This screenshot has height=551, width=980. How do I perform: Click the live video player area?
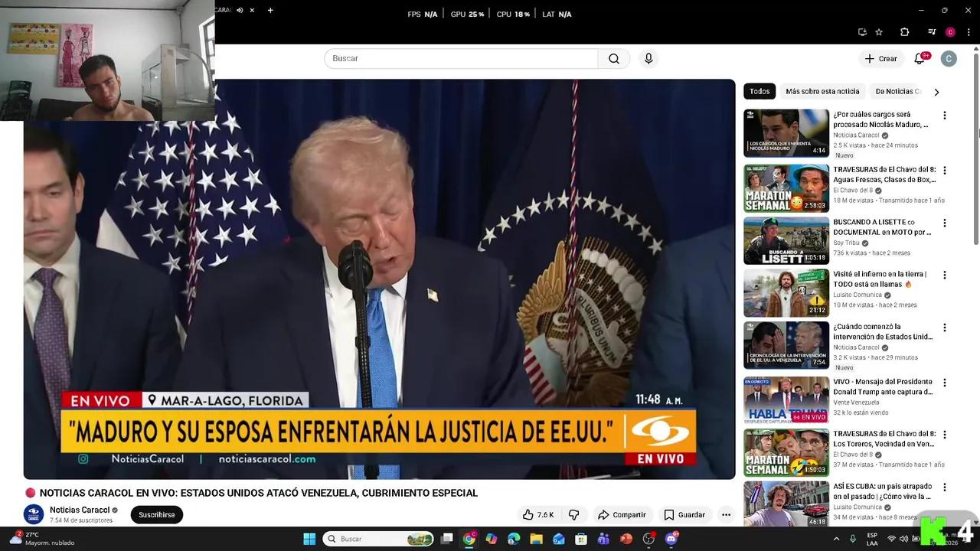click(x=379, y=279)
